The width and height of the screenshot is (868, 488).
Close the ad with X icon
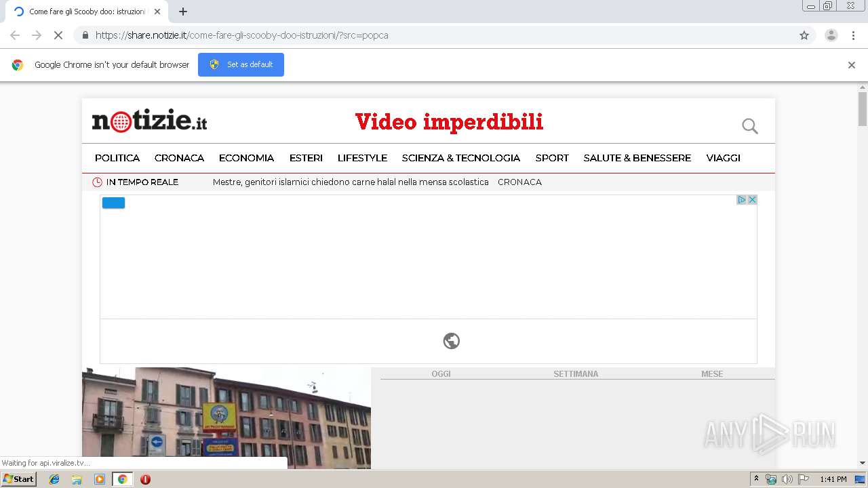click(x=752, y=200)
